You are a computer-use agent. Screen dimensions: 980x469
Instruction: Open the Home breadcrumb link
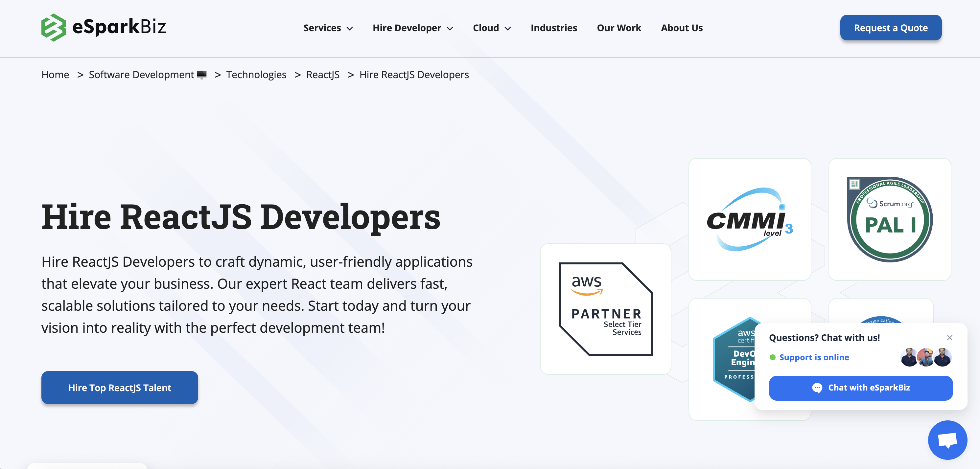pyautogui.click(x=55, y=75)
